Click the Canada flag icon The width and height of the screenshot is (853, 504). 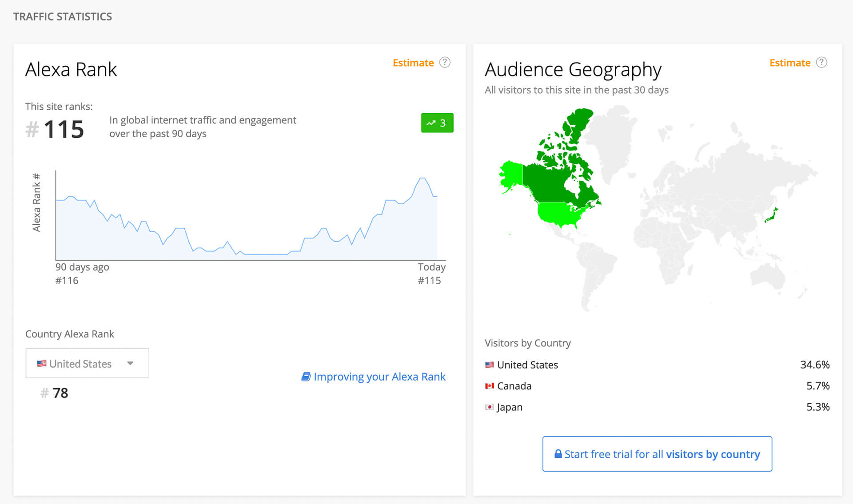point(490,386)
